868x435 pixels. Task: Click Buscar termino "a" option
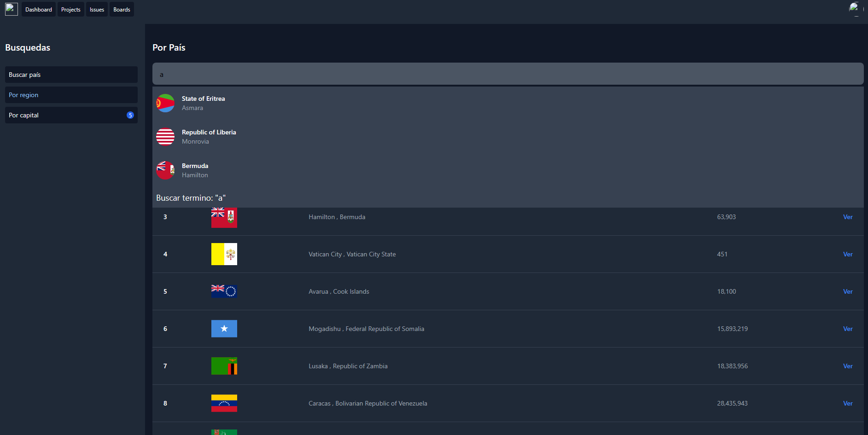tap(191, 198)
